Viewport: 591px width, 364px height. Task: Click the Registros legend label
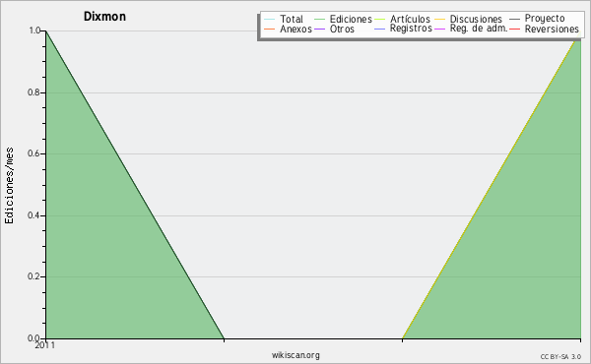(411, 29)
